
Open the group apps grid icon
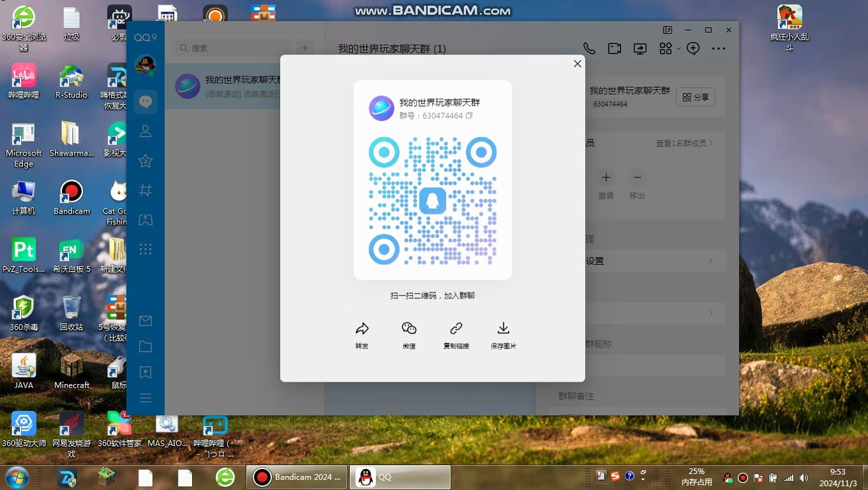pyautogui.click(x=666, y=48)
